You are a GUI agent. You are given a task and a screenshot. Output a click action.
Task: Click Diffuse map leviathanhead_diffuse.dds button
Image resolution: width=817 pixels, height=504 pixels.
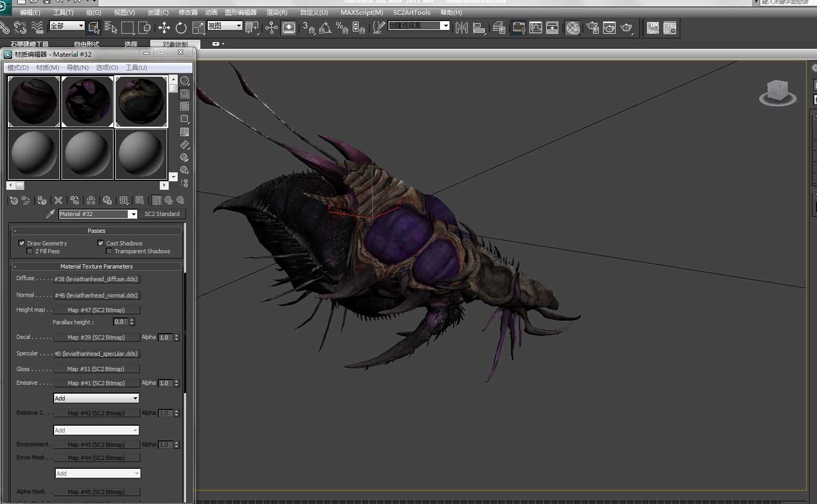click(97, 279)
